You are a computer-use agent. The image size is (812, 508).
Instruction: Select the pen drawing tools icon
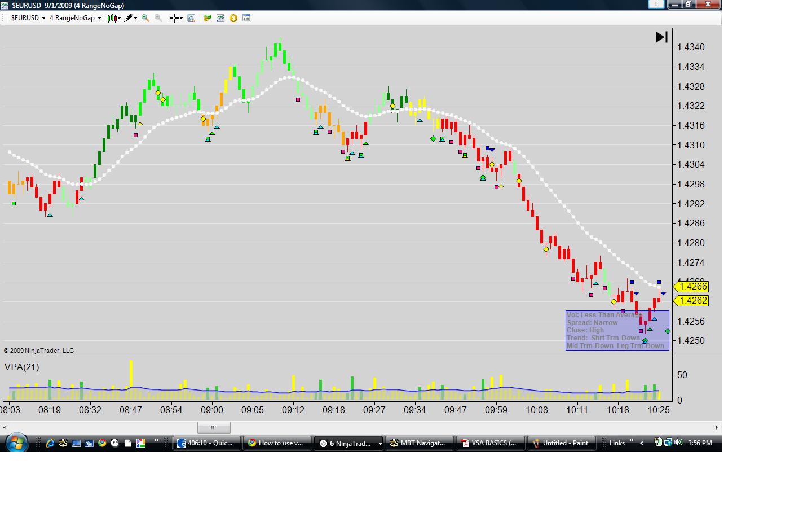coord(129,18)
